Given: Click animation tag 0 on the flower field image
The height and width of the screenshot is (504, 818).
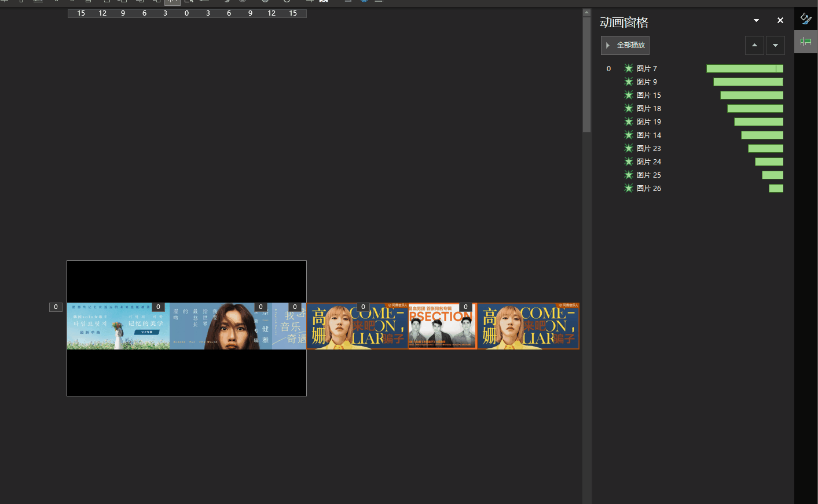Looking at the screenshot, I should click(x=158, y=307).
